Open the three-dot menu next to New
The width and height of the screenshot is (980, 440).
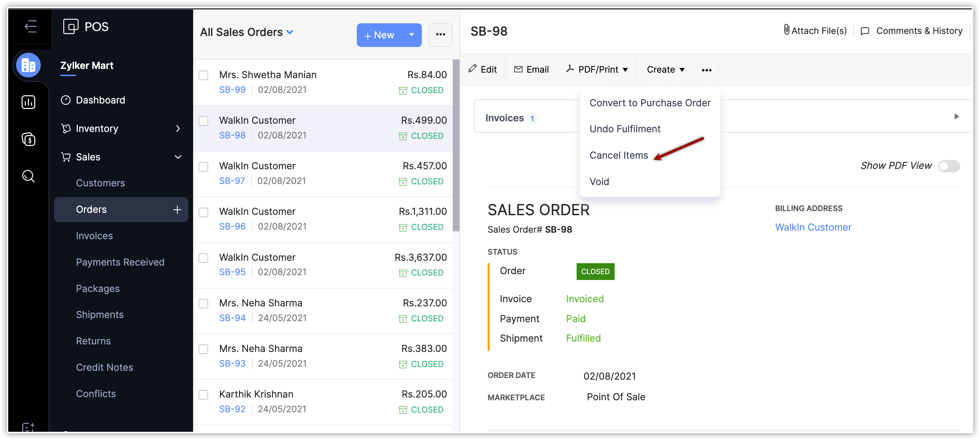click(x=440, y=35)
